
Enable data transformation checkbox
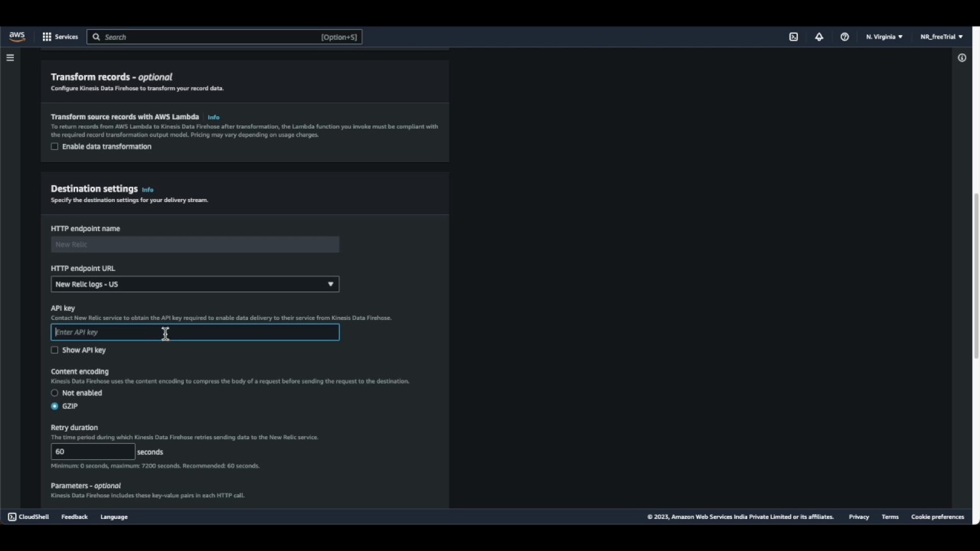pos(55,146)
